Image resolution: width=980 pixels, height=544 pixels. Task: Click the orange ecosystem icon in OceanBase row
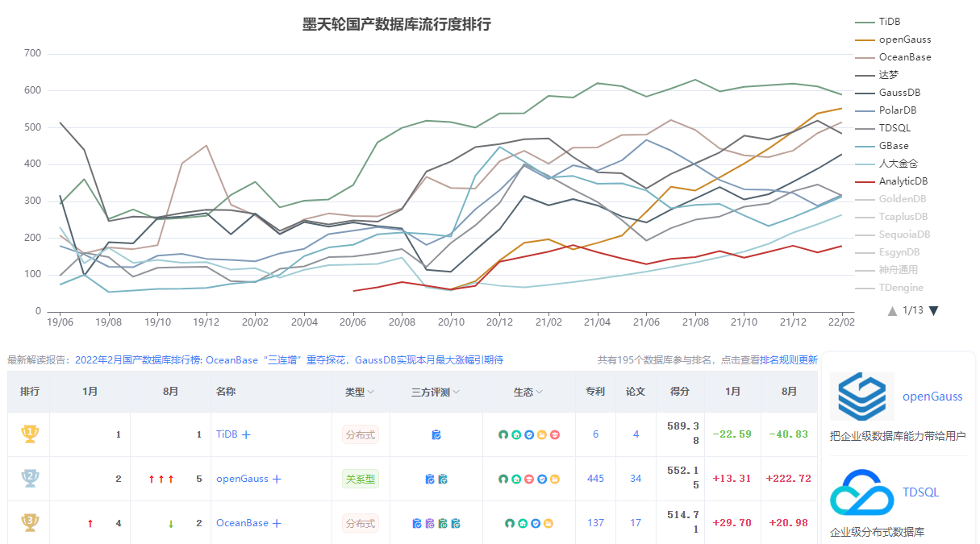[548, 523]
